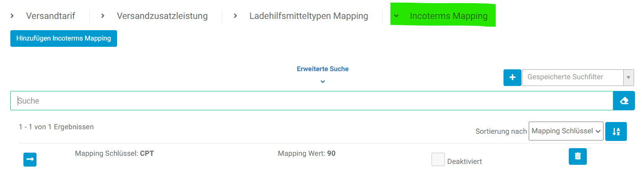Screen dimensions: 644x172
Task: Click the chevron under Erweiterte Suche
Action: click(322, 81)
